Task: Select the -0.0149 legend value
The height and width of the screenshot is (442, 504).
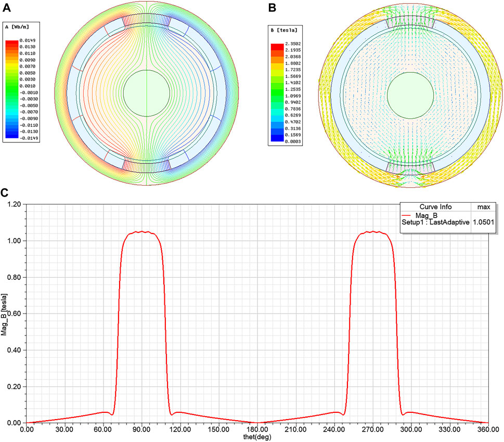Action: [29, 138]
